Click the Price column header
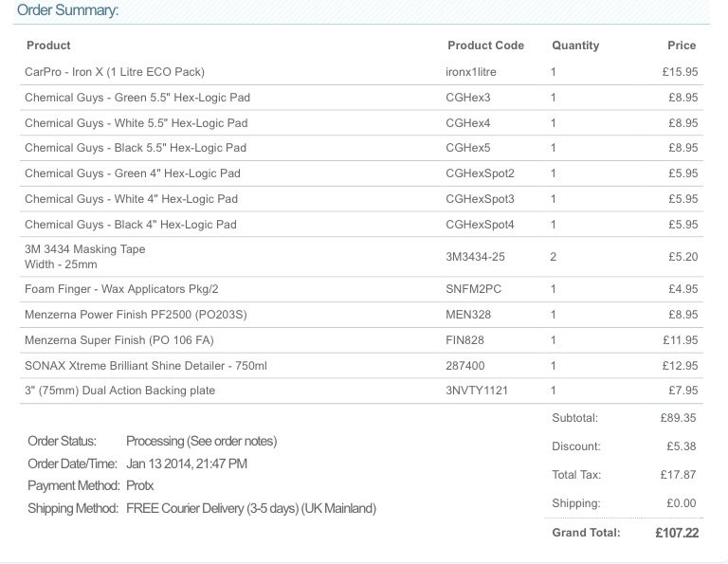The image size is (728, 564). (x=682, y=45)
